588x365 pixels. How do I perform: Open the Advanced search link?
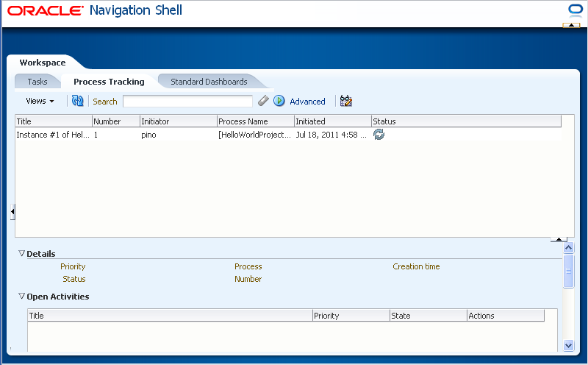(x=307, y=102)
